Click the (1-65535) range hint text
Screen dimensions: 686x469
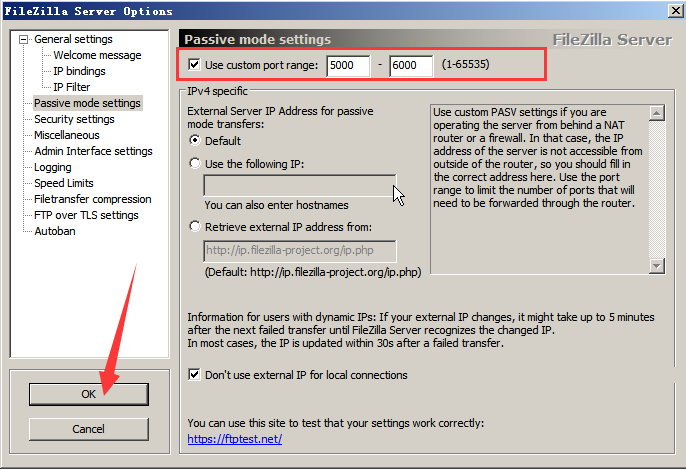(x=466, y=64)
